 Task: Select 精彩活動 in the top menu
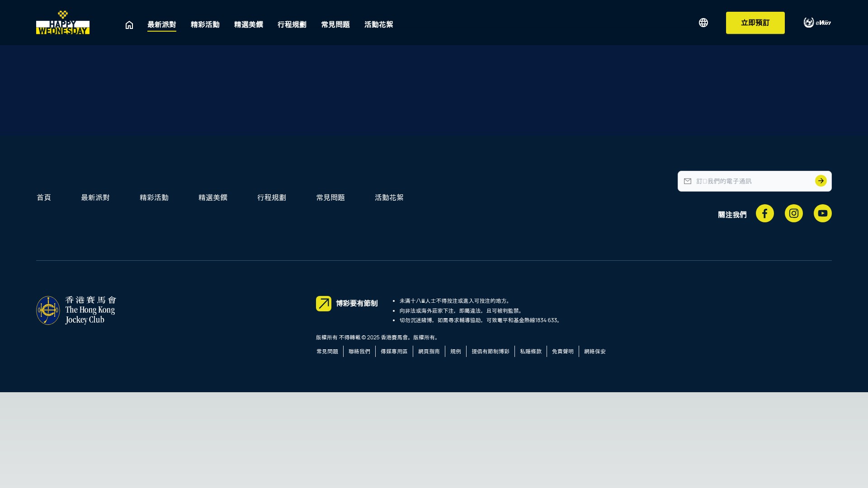coord(205,25)
